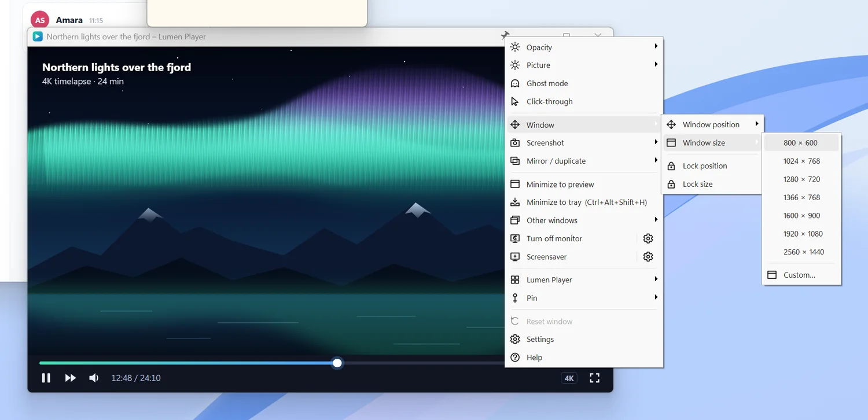The height and width of the screenshot is (420, 868).
Task: Click the Lumen Player app icon in title bar
Action: pos(38,36)
